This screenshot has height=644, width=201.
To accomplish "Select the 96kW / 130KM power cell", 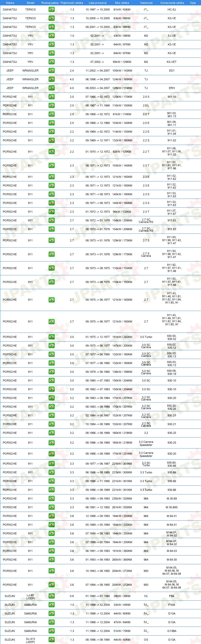I will click(122, 212).
